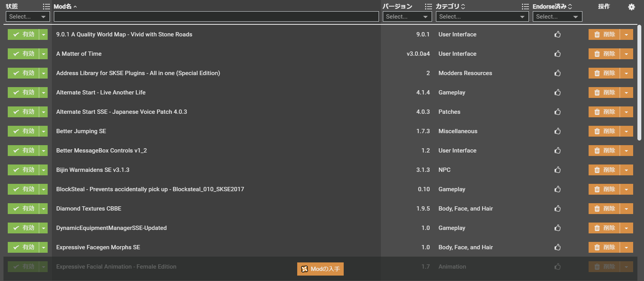Click version '1.9.5' cell
This screenshot has width=644, height=281.
coord(423,209)
